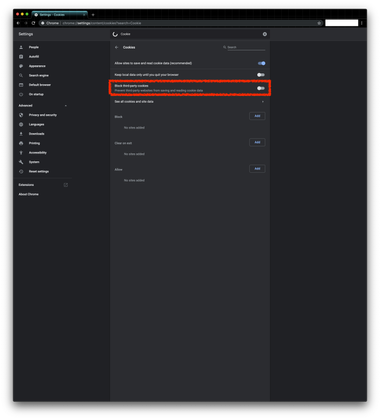Image resolution: width=380 pixels, height=419 pixels.
Task: Open the Default browser settings section
Action: (x=40, y=85)
